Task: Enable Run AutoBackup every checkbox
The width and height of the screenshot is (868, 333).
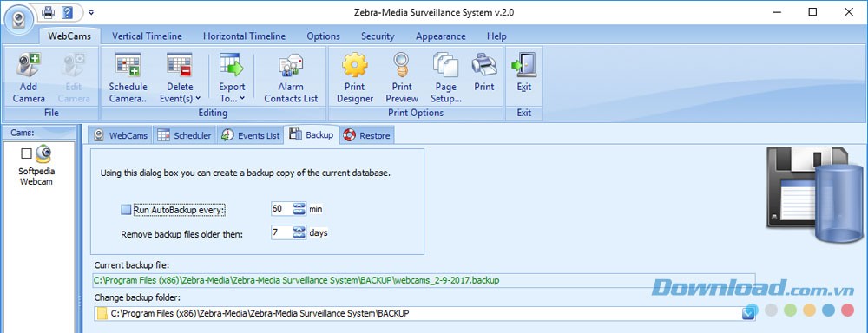Action: (x=126, y=210)
